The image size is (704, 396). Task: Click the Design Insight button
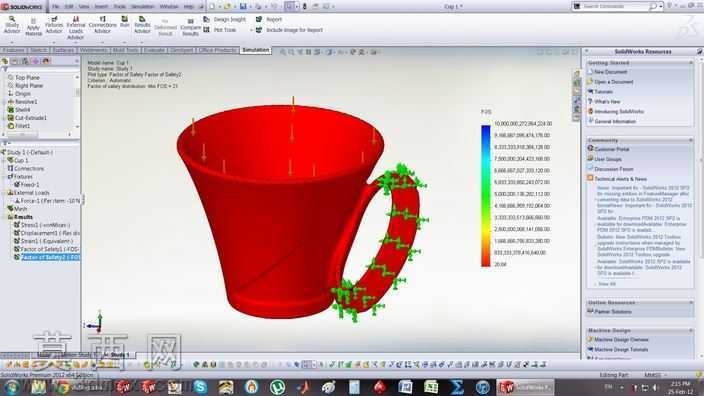225,19
